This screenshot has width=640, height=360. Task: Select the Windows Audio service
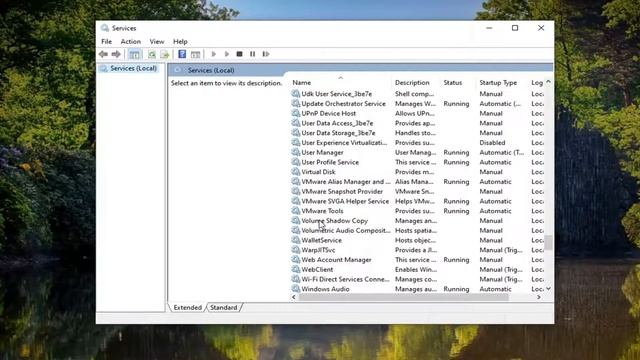point(417,289)
